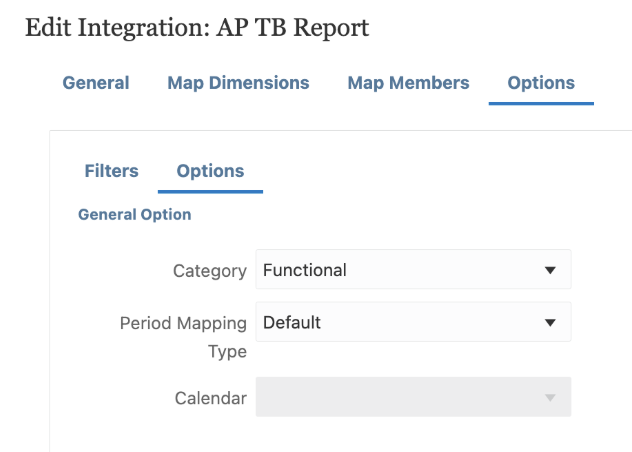The image size is (632, 452).
Task: Switch to the Filters sub-tab
Action: 111,171
